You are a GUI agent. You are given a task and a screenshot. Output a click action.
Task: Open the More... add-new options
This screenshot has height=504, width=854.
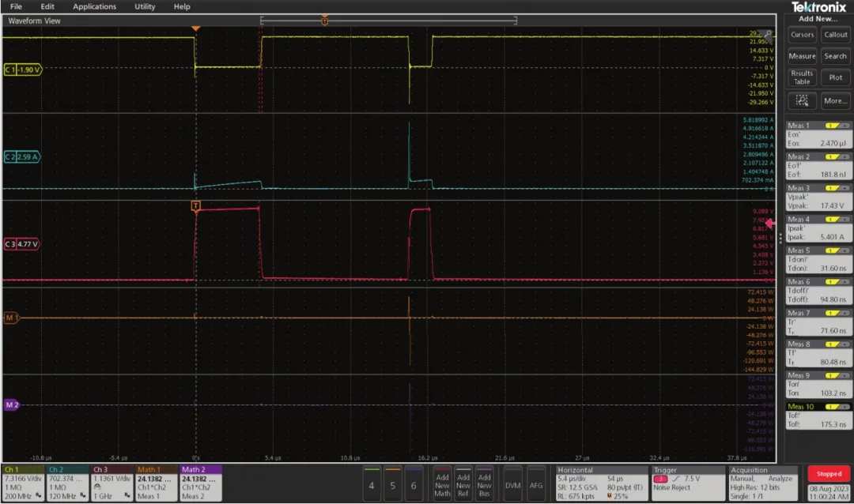coord(835,100)
